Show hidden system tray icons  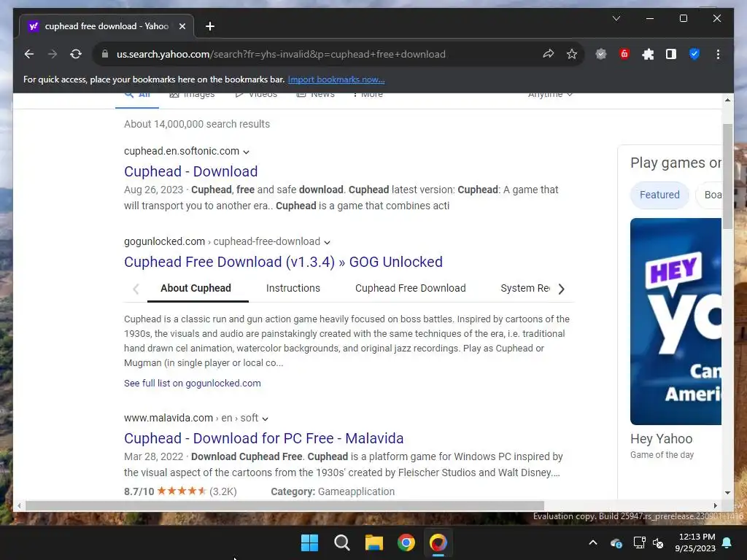[593, 542]
